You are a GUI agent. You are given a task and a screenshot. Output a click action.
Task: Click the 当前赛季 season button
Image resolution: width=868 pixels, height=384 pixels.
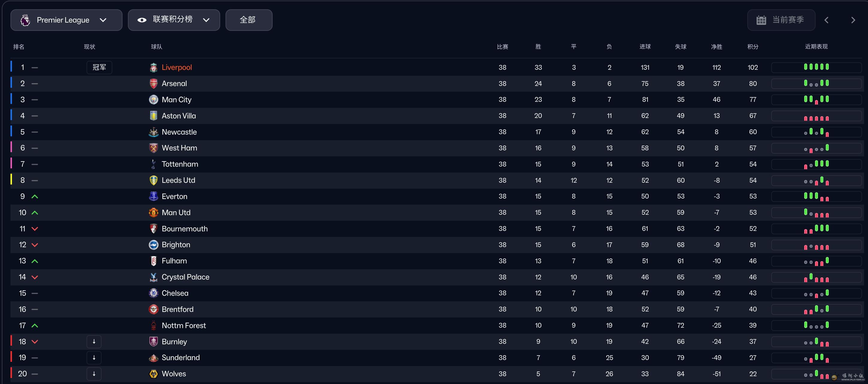click(781, 20)
